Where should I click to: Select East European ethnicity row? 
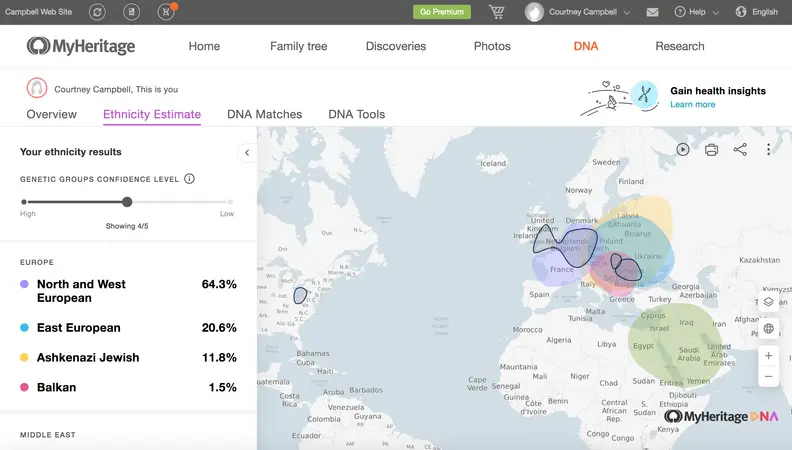coord(128,328)
